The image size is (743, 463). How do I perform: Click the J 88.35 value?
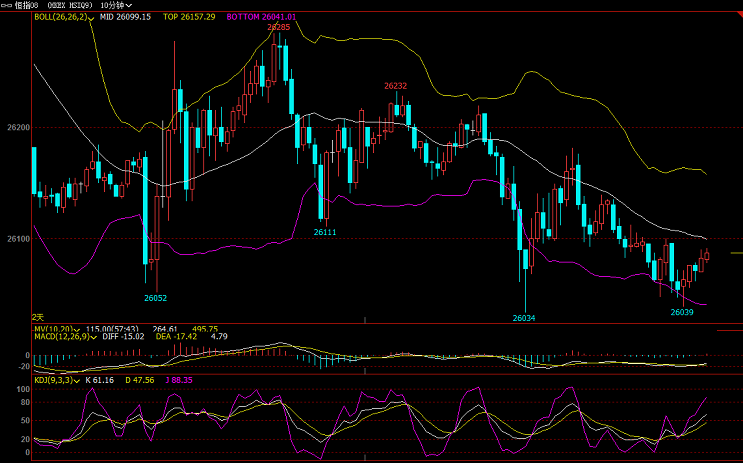(x=179, y=380)
